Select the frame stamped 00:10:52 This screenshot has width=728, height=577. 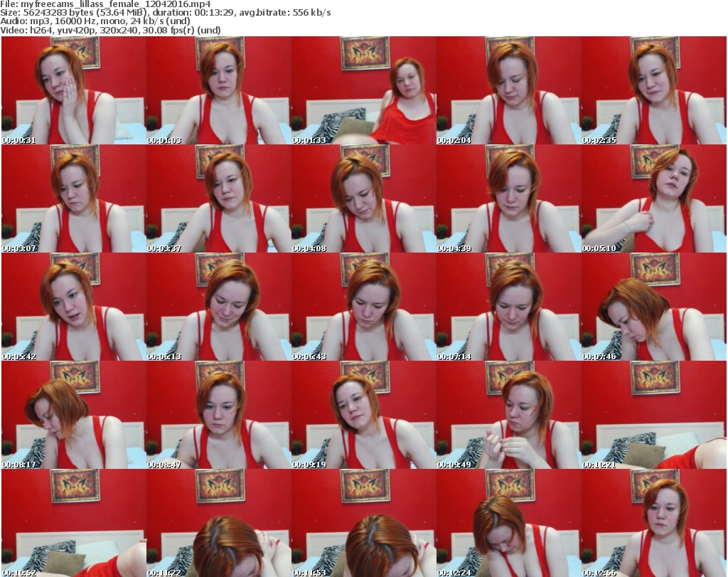pos(74,523)
